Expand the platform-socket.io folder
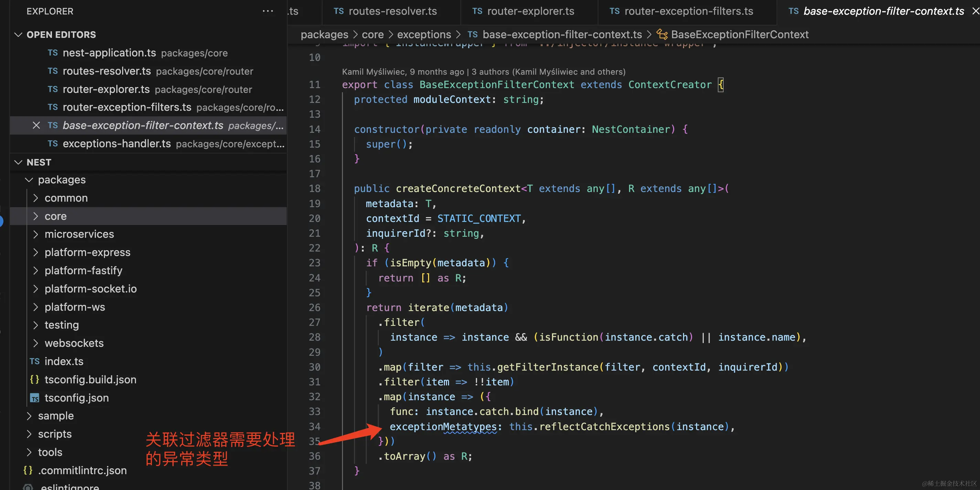Viewport: 980px width, 490px height. (35, 289)
